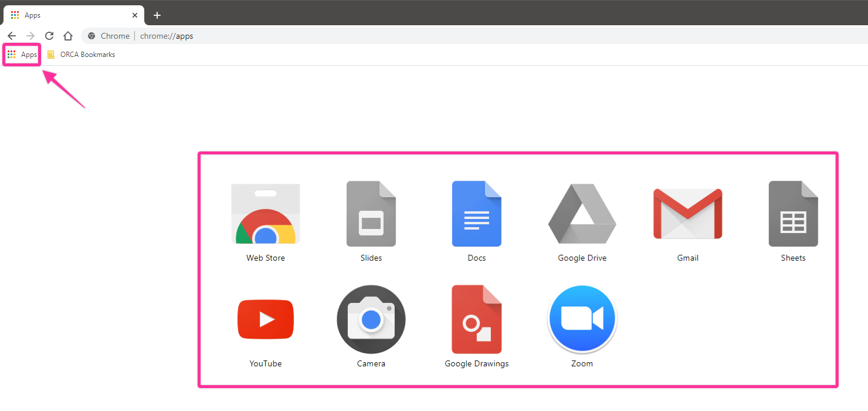Viewport: 868px width, 411px height.
Task: Open the Web Store app
Action: pyautogui.click(x=266, y=214)
